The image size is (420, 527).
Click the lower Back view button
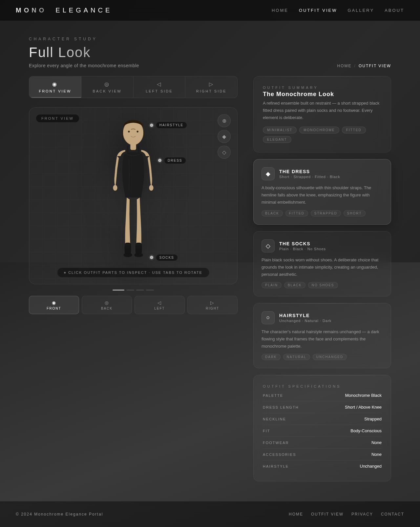click(x=107, y=305)
